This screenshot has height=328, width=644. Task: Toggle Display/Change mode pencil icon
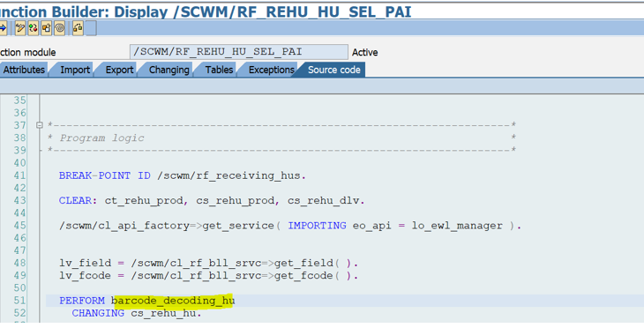(19, 28)
